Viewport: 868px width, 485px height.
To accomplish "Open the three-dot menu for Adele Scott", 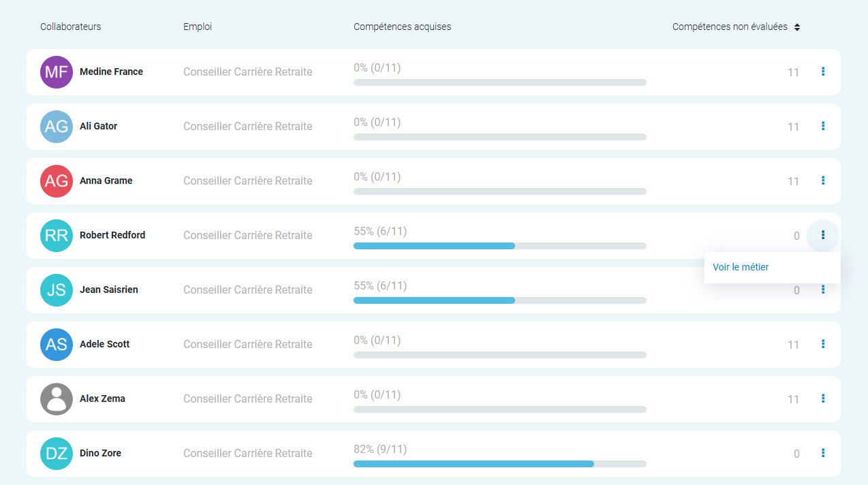I will [823, 344].
